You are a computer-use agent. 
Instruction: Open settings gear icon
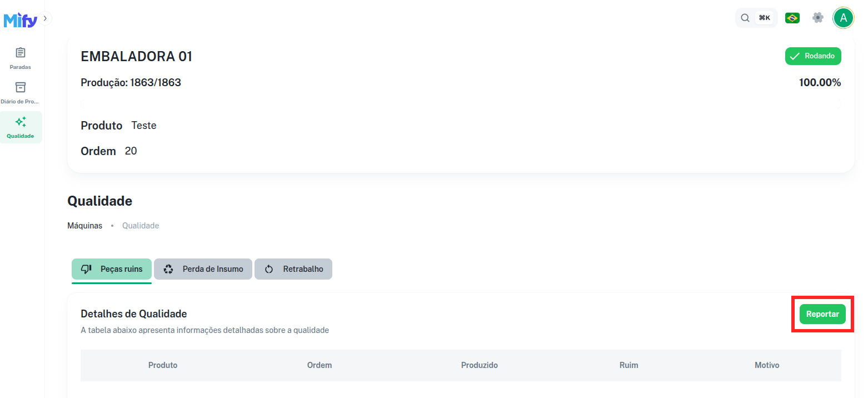point(817,18)
